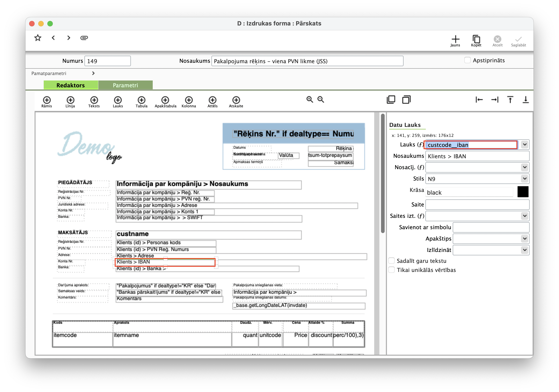Open the Izlīdzināt alignment dropdown
Image resolution: width=559 pixels, height=392 pixels.
525,250
